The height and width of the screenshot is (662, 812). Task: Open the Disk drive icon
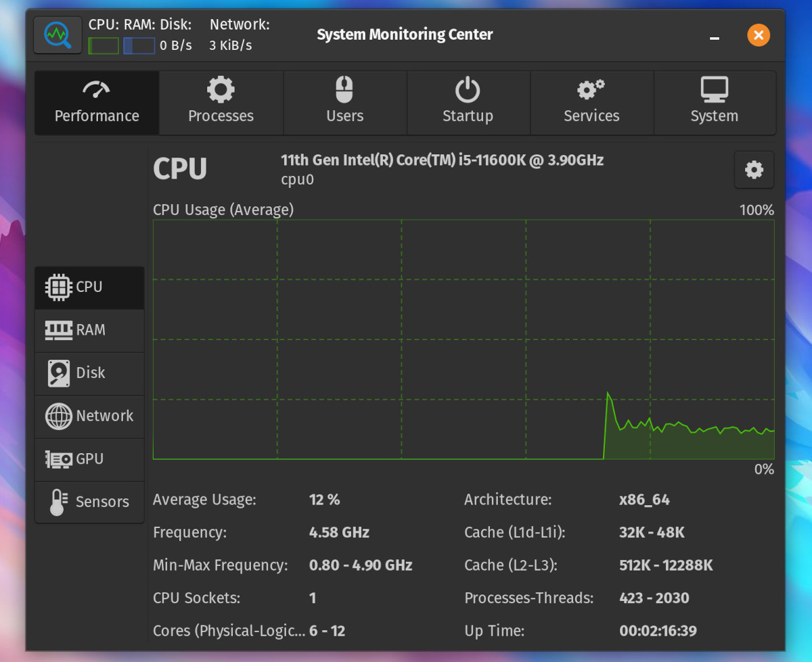58,373
